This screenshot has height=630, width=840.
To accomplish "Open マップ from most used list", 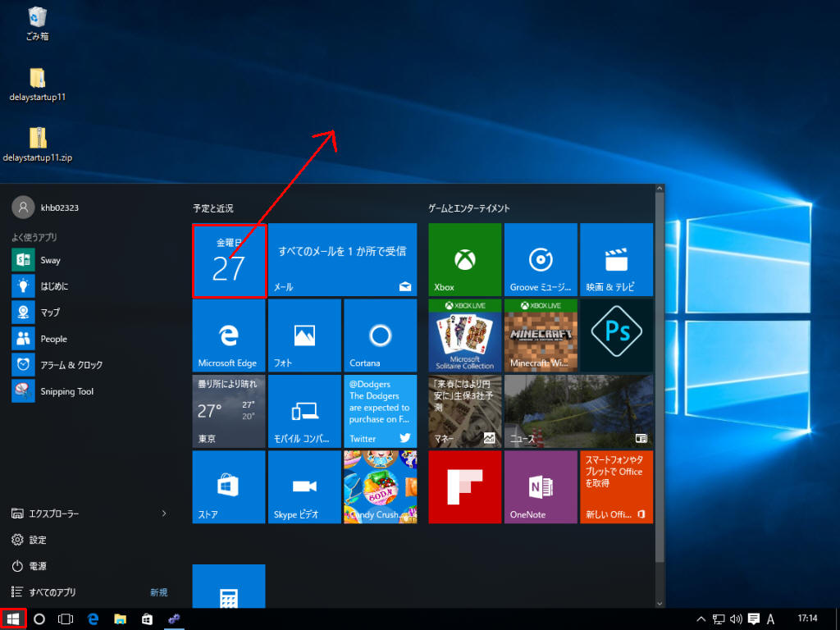I will tap(91, 313).
